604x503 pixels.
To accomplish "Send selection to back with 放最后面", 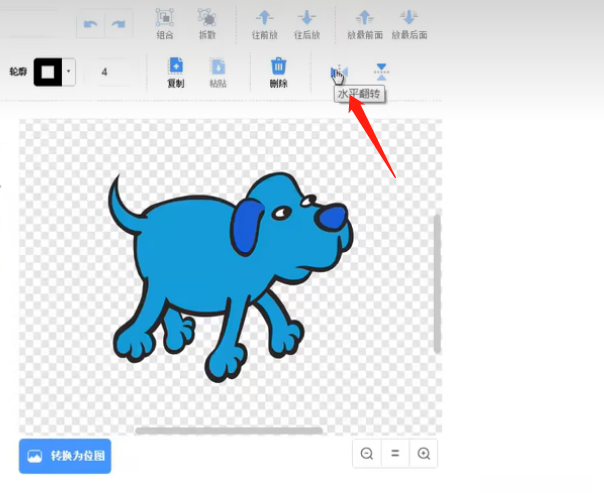I will tap(409, 24).
